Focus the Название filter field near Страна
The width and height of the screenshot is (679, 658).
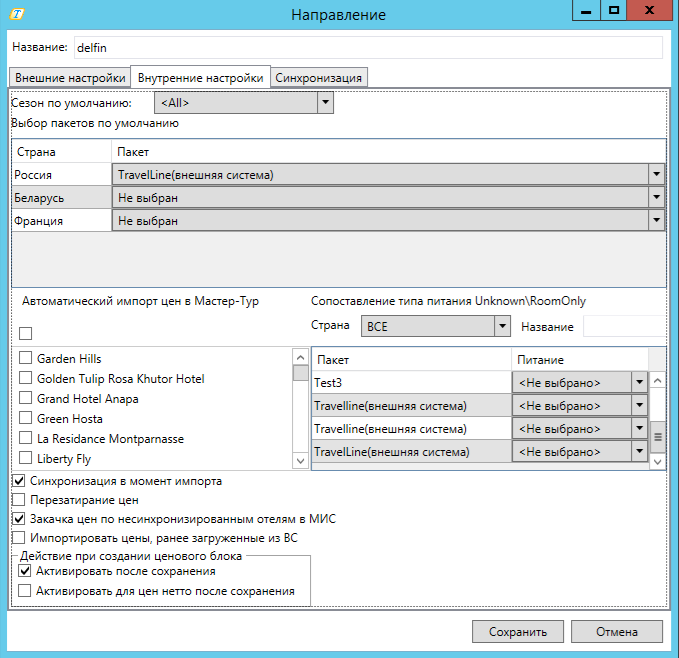pyautogui.click(x=622, y=327)
